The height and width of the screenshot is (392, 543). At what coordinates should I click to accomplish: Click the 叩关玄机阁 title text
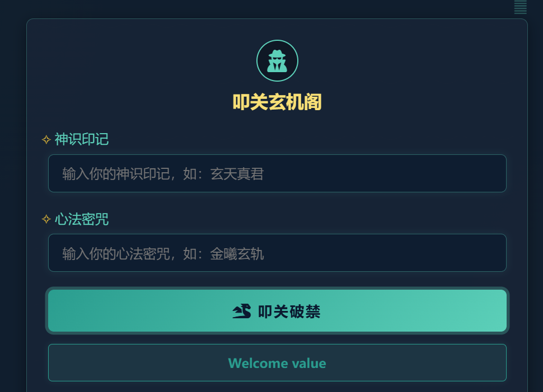pyautogui.click(x=277, y=102)
